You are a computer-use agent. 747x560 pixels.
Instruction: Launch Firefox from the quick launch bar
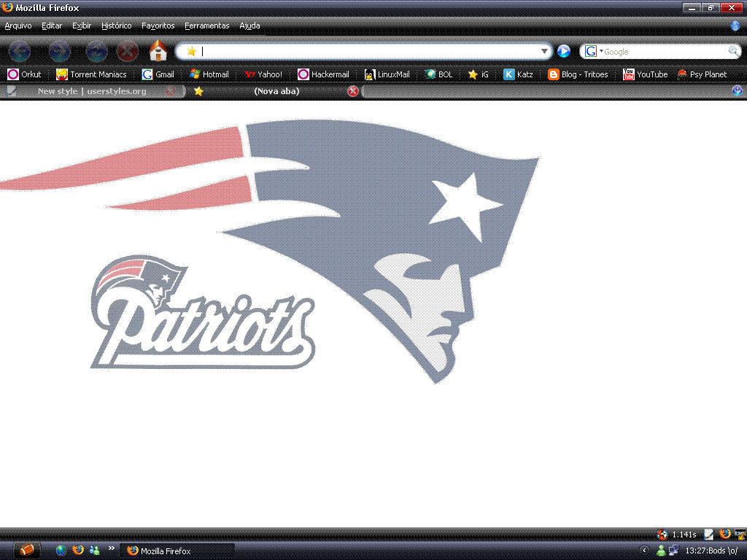[x=77, y=550]
